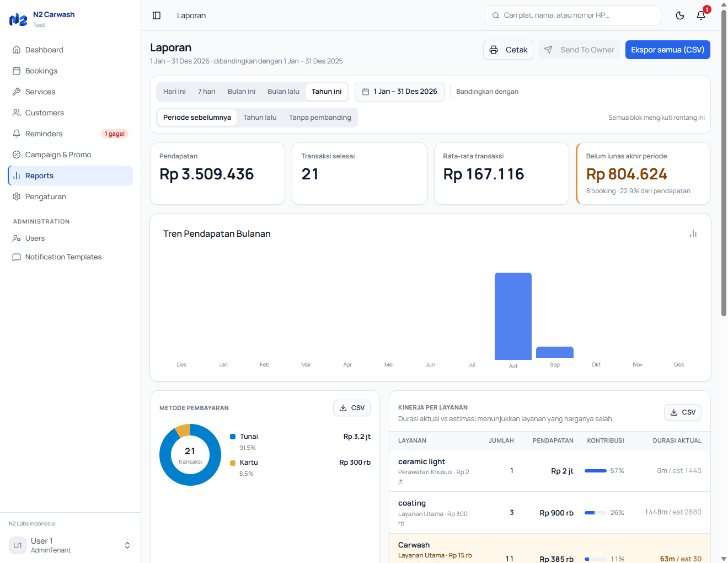This screenshot has width=728, height=563.
Task: Choose Tanpa pembanding option
Action: (x=320, y=118)
